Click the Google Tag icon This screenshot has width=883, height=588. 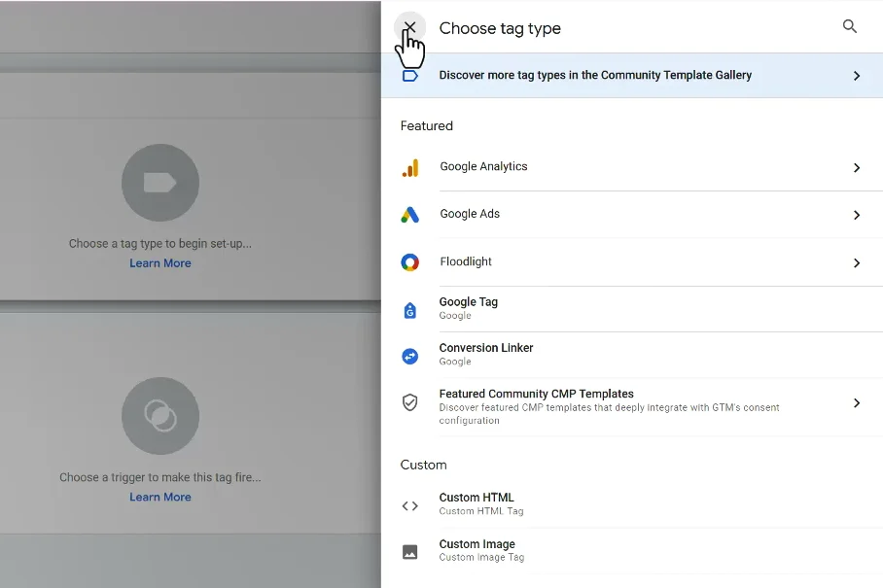(x=410, y=310)
